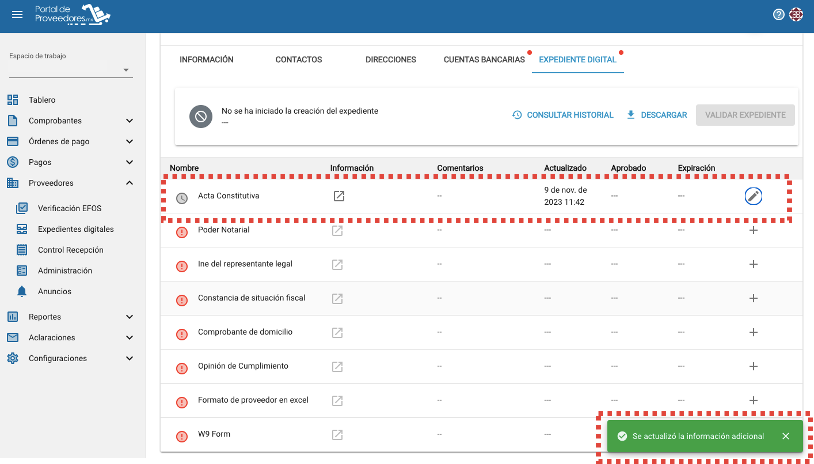Add Poder Notarial document with plus

[x=753, y=230]
